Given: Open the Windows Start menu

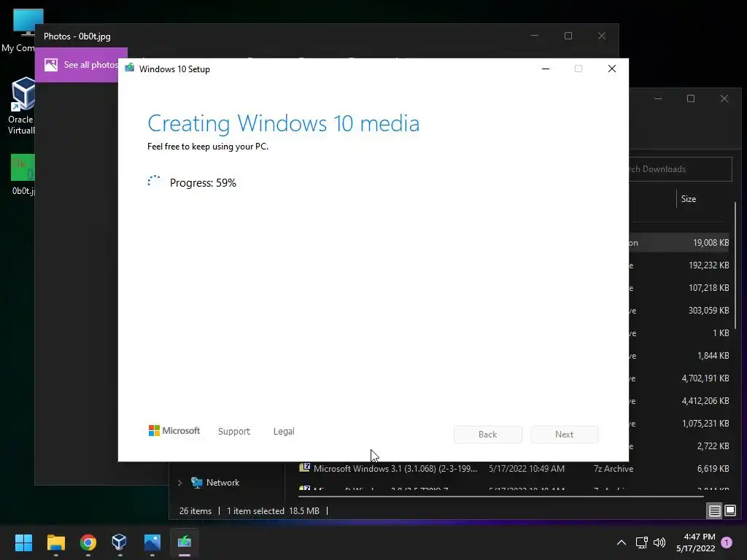Looking at the screenshot, I should point(23,542).
